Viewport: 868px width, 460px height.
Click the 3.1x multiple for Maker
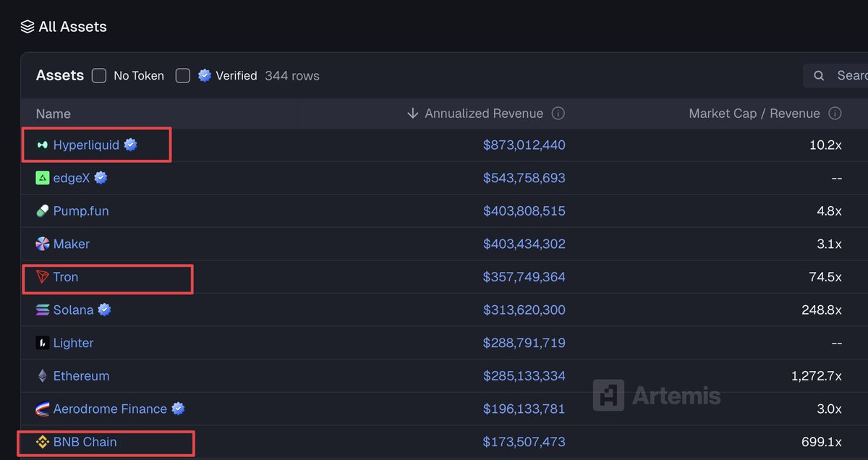coord(829,244)
